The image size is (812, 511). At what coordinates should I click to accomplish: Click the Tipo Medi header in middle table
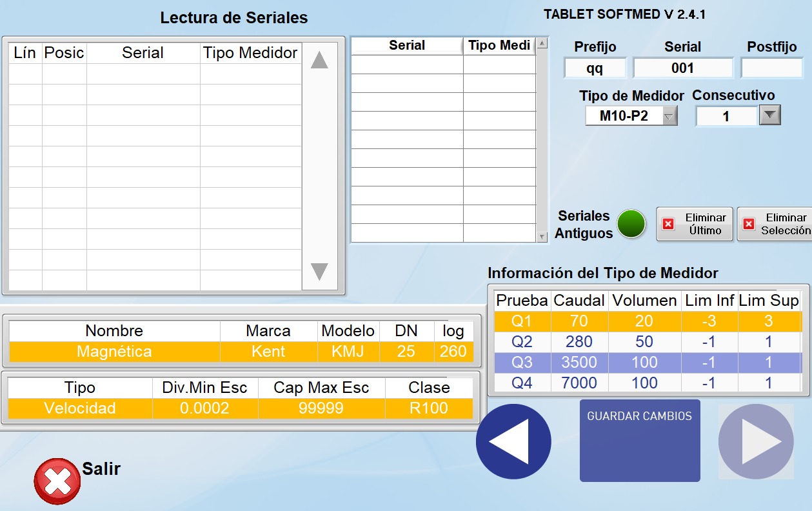[499, 45]
